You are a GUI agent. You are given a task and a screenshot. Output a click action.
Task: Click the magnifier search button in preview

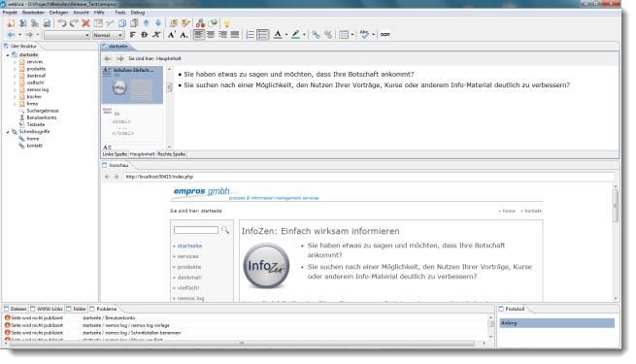point(225,230)
